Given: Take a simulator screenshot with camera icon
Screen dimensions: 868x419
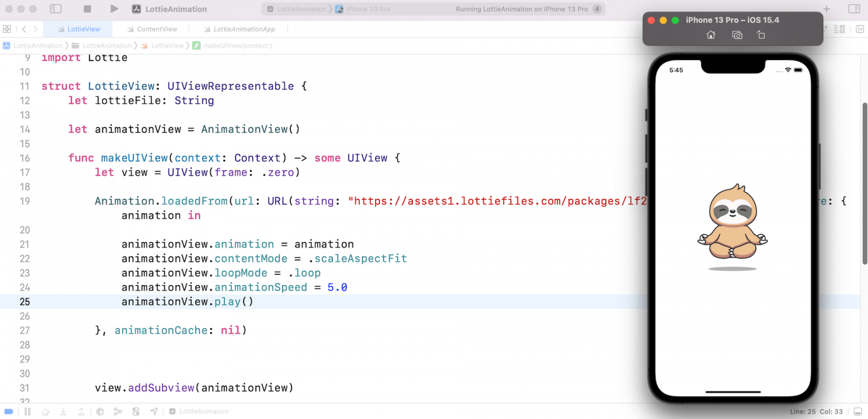Looking at the screenshot, I should pyautogui.click(x=737, y=35).
